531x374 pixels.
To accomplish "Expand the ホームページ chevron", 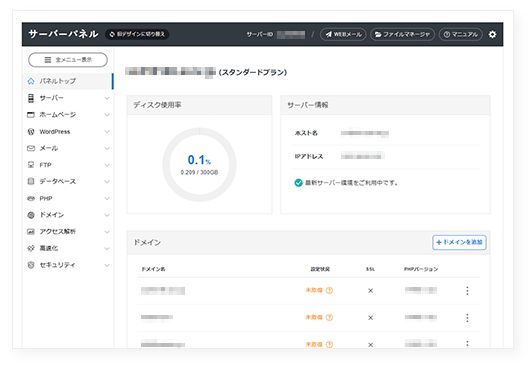I will pyautogui.click(x=107, y=115).
